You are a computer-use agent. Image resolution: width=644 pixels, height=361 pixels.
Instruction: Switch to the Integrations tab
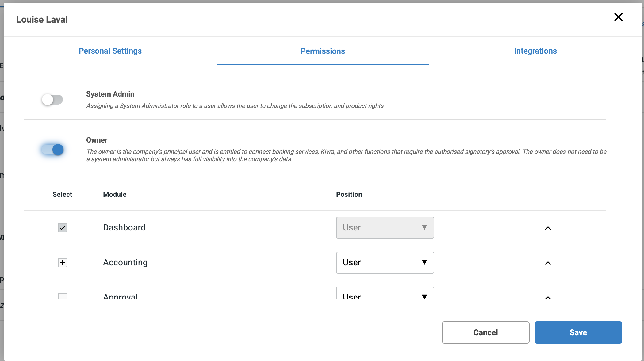coord(535,51)
